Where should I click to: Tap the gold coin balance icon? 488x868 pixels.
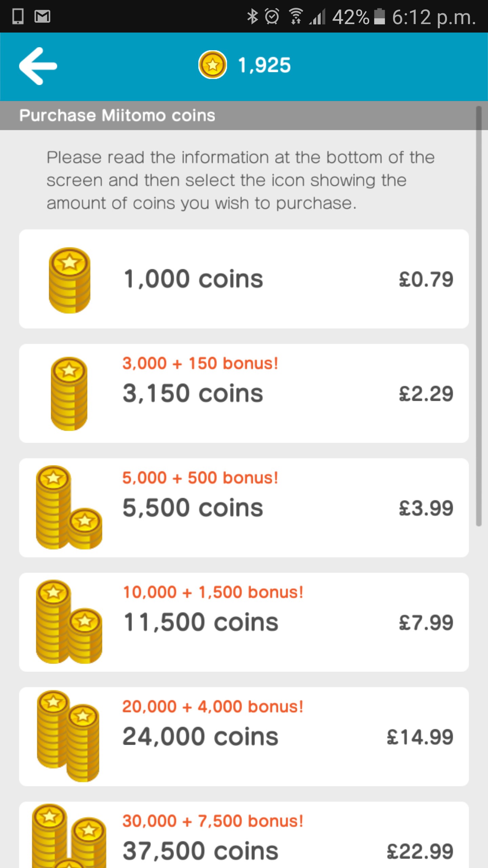(212, 64)
